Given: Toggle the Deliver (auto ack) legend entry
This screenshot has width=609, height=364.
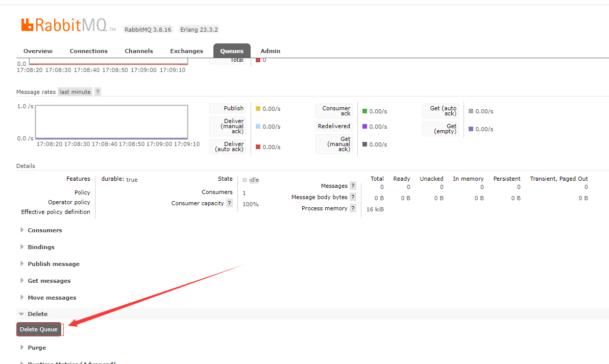Looking at the screenshot, I should (x=228, y=147).
